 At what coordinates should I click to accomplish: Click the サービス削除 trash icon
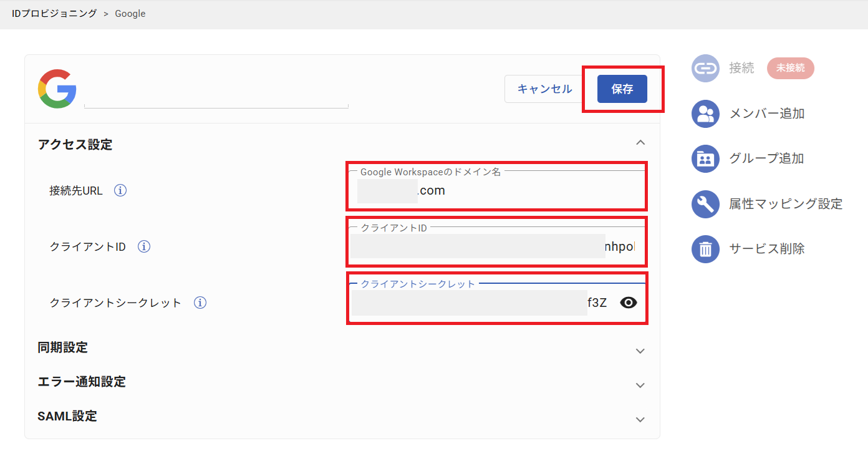pos(705,248)
